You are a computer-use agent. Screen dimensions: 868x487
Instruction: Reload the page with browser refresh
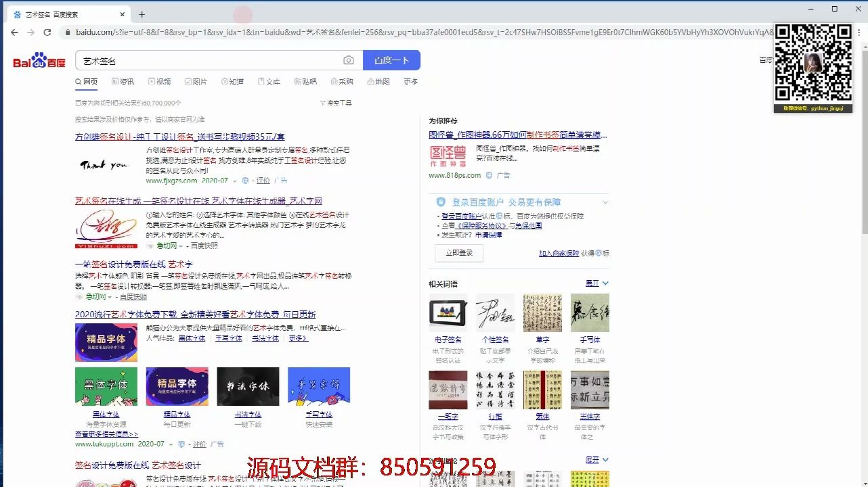pos(47,32)
